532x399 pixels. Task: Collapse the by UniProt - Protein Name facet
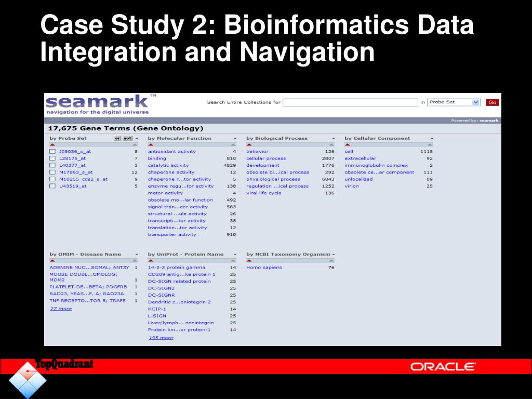pos(235,255)
